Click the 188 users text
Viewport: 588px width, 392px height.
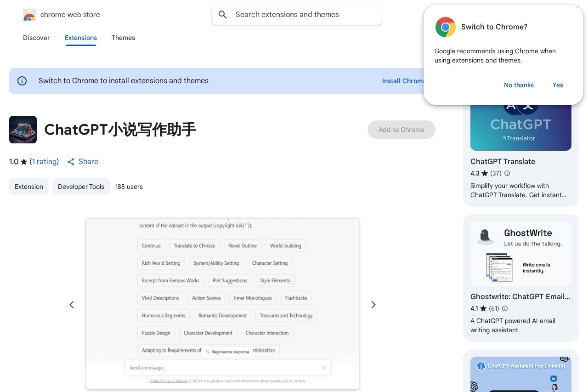pos(129,187)
